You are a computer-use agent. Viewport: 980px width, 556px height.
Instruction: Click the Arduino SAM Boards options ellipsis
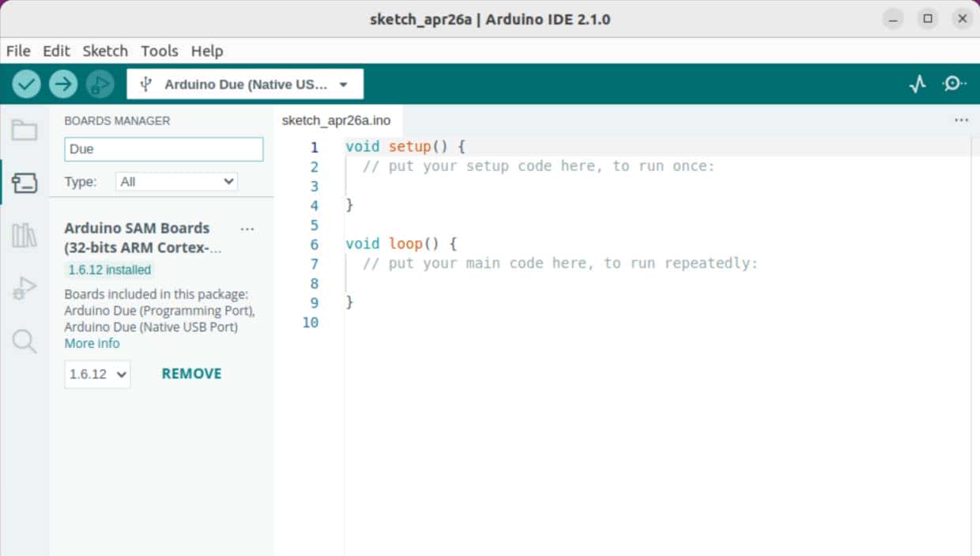tap(247, 229)
